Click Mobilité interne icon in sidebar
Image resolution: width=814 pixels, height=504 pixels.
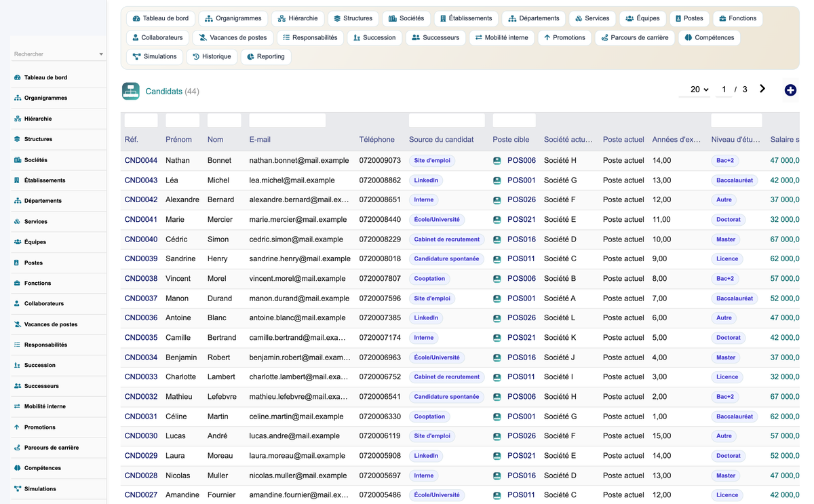(x=17, y=406)
